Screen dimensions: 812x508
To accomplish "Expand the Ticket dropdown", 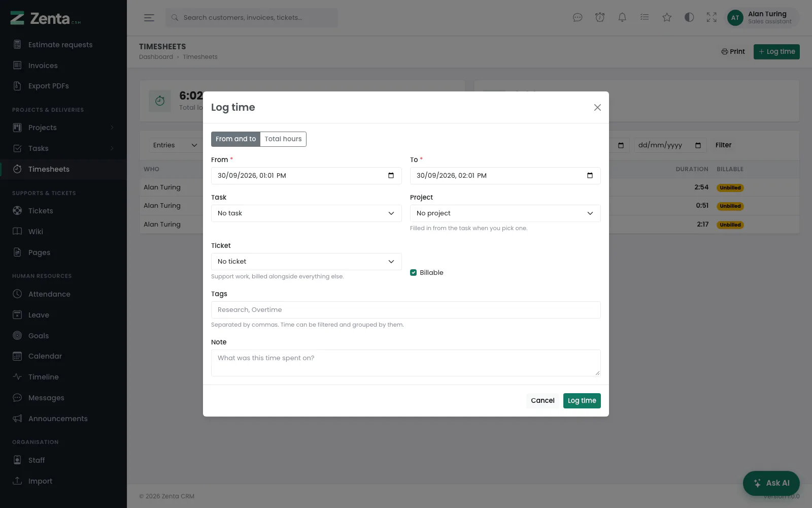I will (x=307, y=262).
